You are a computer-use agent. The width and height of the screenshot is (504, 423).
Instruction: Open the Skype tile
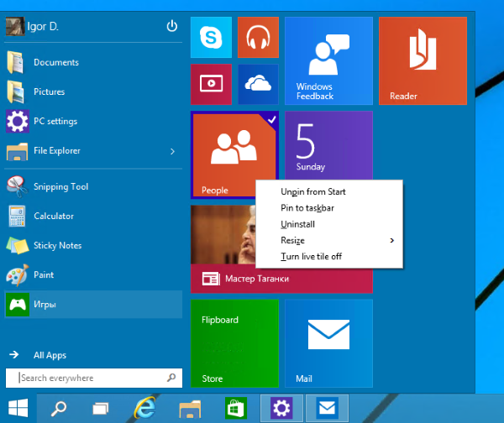coord(212,38)
